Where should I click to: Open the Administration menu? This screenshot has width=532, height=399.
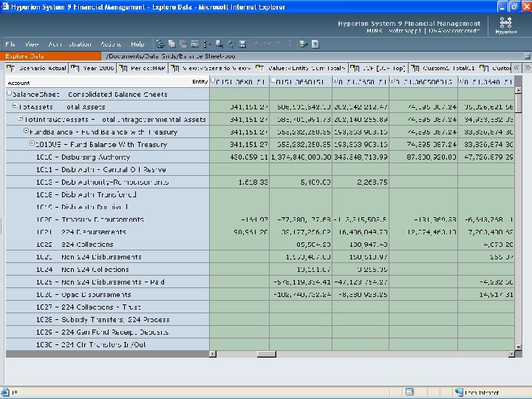(69, 44)
